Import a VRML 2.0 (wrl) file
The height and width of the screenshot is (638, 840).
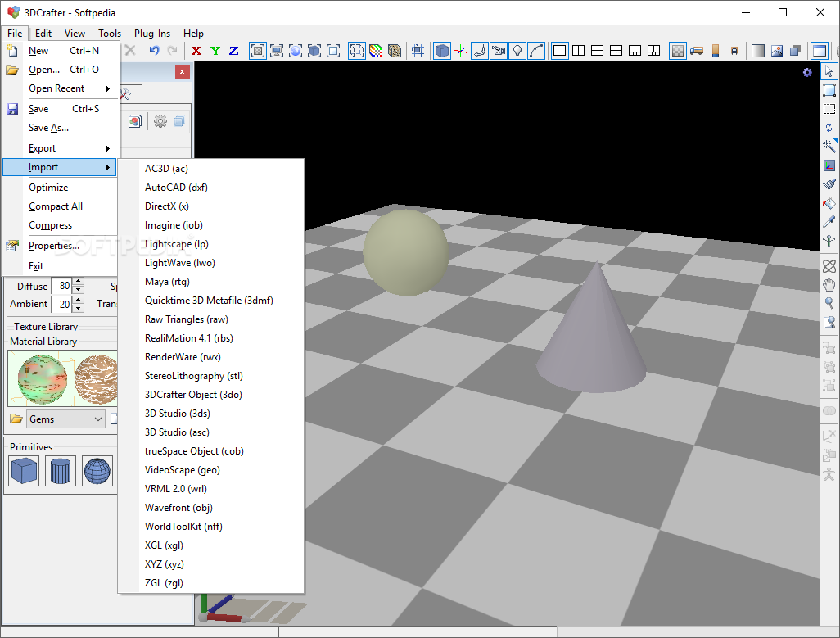211,489
